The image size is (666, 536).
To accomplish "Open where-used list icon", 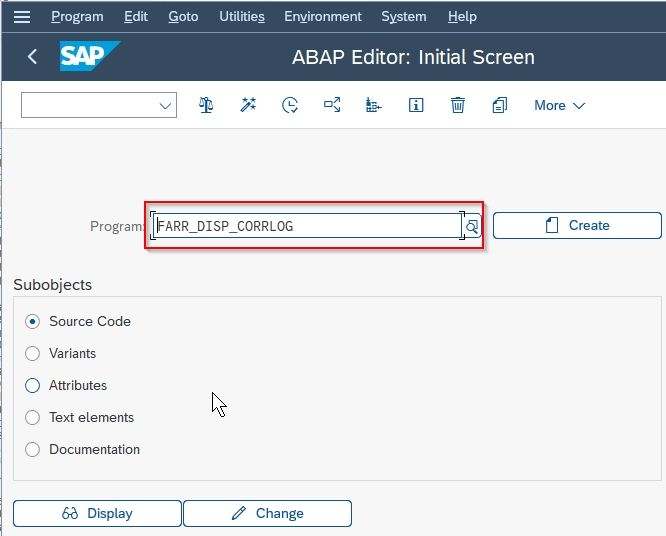I will [x=332, y=105].
